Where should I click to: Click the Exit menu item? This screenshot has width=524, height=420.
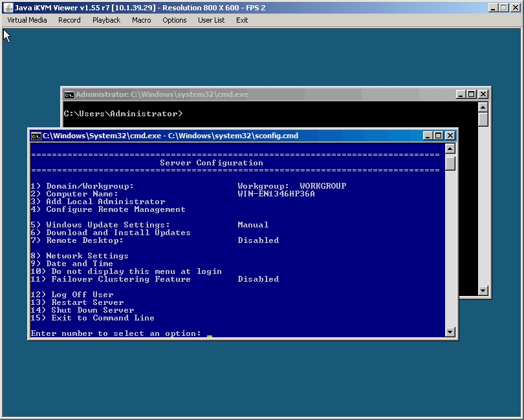242,20
